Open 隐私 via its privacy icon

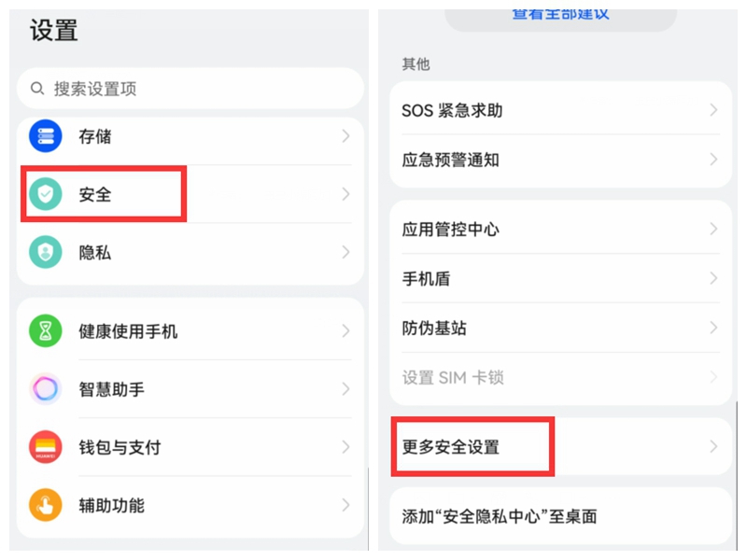click(x=44, y=252)
